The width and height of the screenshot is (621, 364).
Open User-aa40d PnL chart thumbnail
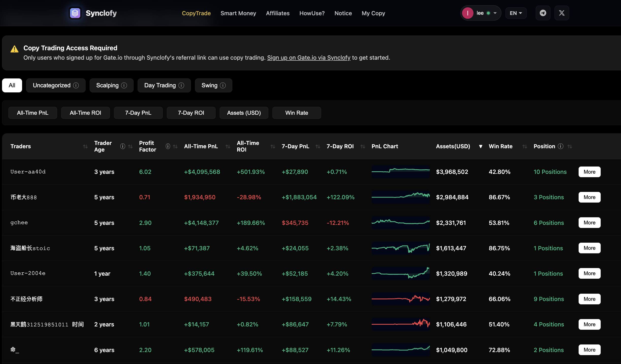point(401,172)
